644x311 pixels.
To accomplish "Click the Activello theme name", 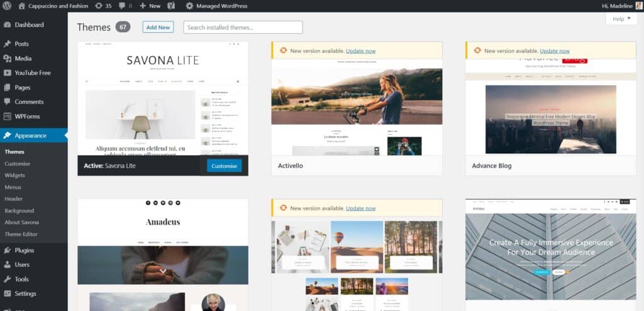I will click(x=291, y=166).
